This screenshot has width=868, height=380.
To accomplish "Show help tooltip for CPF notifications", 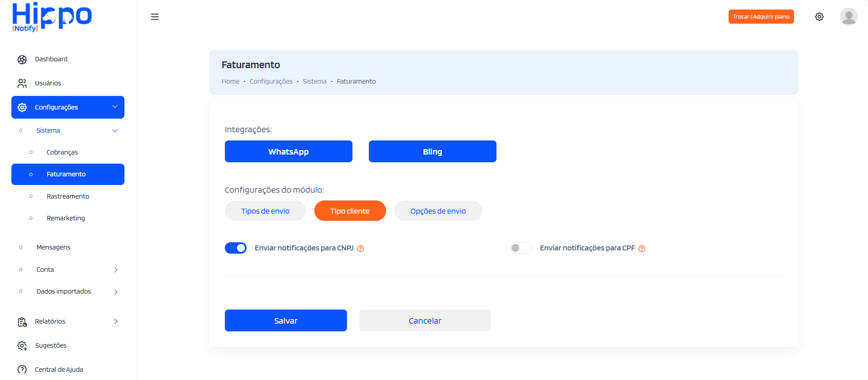I will pyautogui.click(x=642, y=249).
